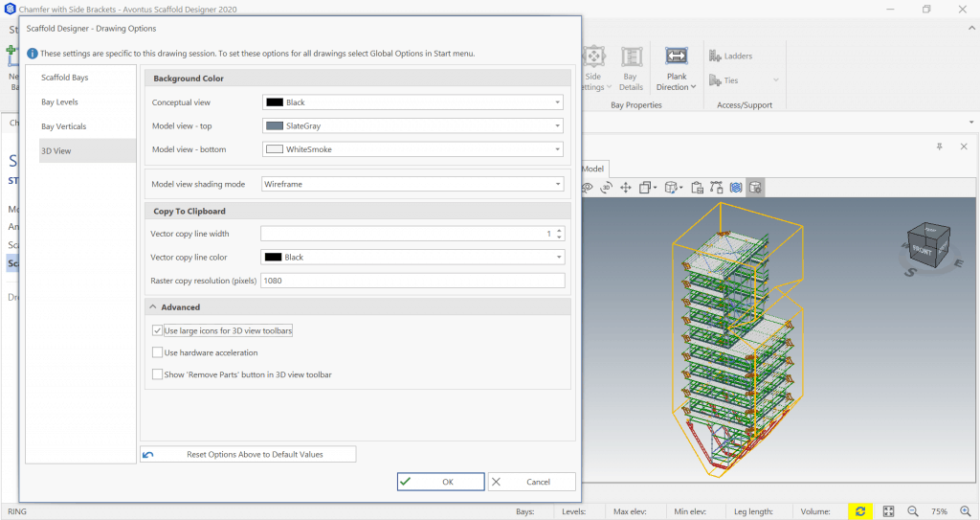Collapse the ribbon with the top-right chevron
This screenshot has height=520, width=980.
click(x=972, y=28)
